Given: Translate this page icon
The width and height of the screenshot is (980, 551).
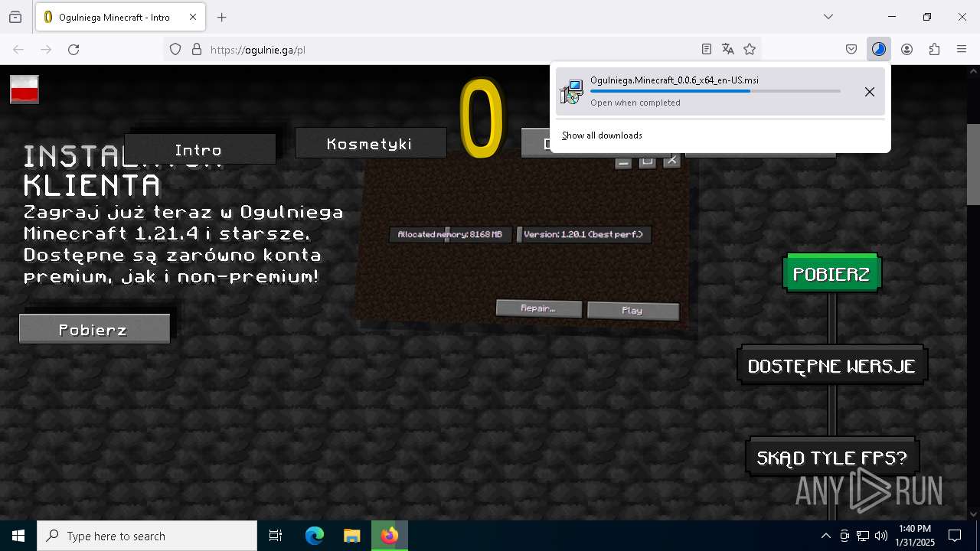Looking at the screenshot, I should click(x=728, y=49).
